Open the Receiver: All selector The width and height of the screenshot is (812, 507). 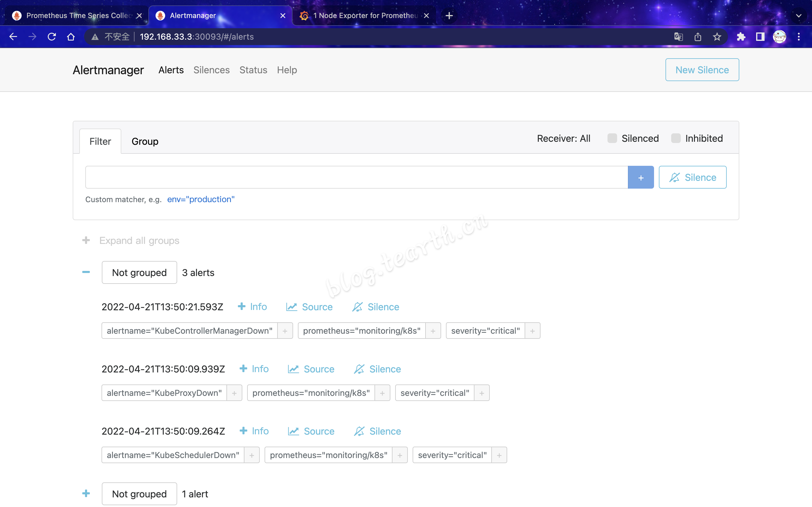point(564,138)
